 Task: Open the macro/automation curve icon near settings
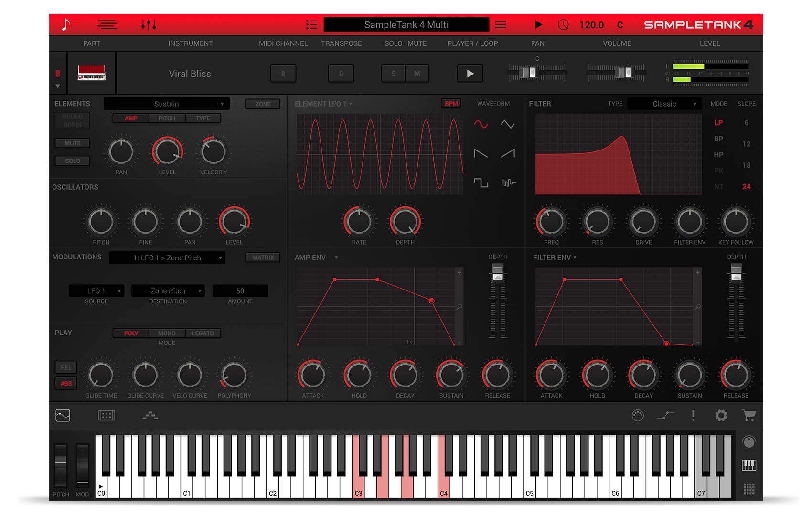tap(666, 416)
